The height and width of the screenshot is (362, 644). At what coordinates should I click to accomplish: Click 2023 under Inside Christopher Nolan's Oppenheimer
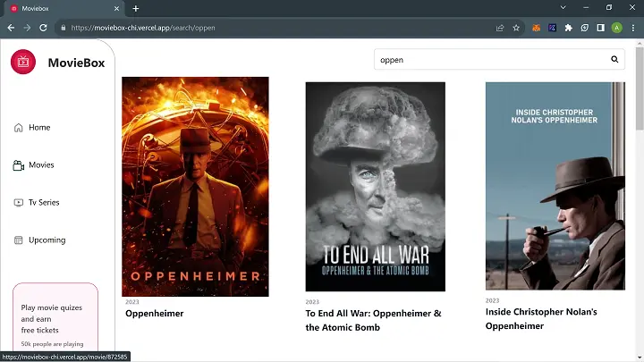click(x=493, y=300)
